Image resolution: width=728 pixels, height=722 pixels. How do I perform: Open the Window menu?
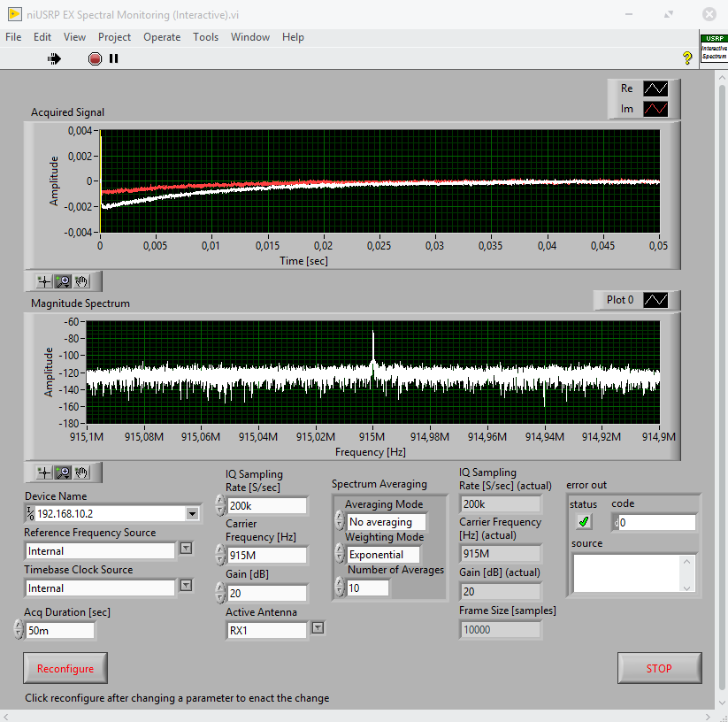pos(250,37)
